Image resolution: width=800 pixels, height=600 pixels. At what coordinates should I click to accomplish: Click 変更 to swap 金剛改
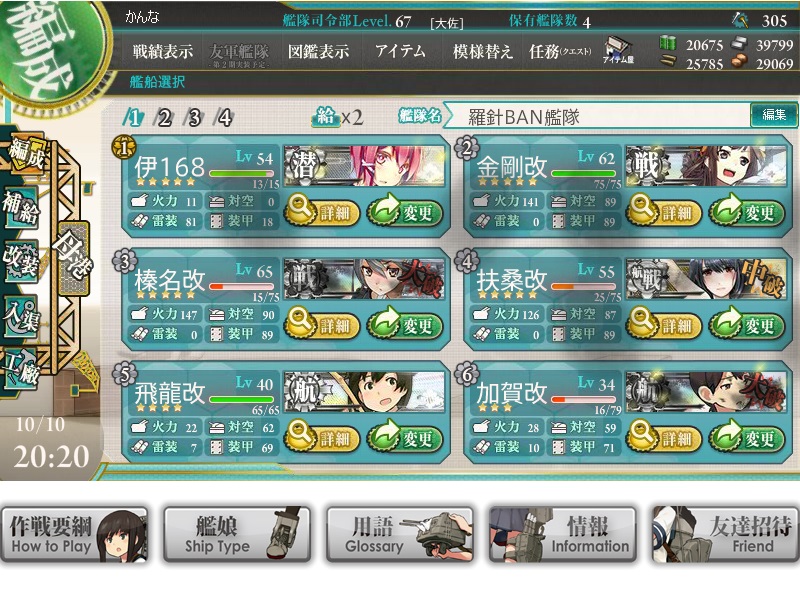point(747,212)
